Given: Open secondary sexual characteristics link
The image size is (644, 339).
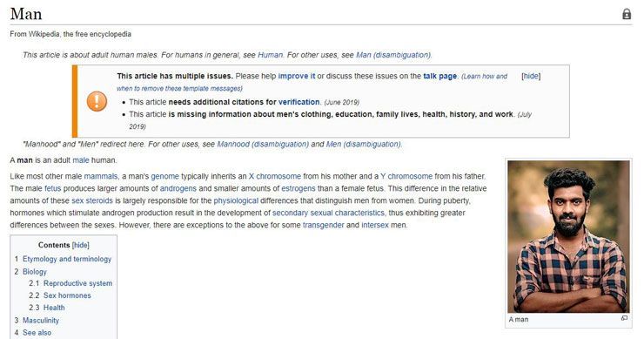Looking at the screenshot, I should click(329, 213).
